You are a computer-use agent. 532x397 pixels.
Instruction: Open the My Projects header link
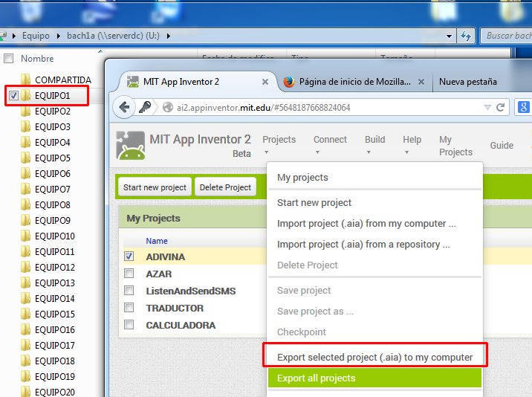point(455,146)
